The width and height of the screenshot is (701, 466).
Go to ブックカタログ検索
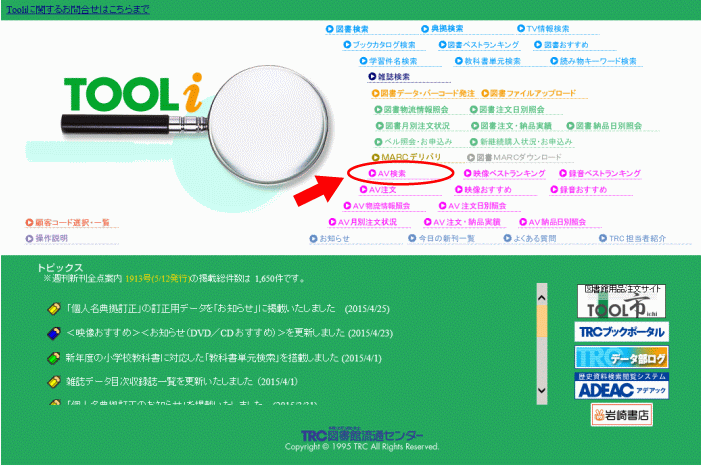384,45
